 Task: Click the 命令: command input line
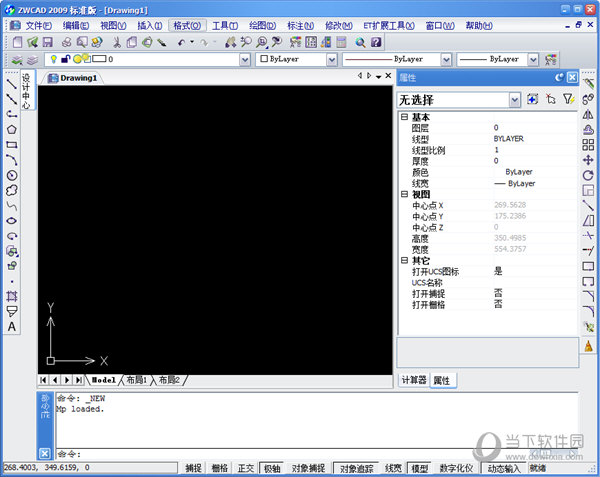(317, 454)
